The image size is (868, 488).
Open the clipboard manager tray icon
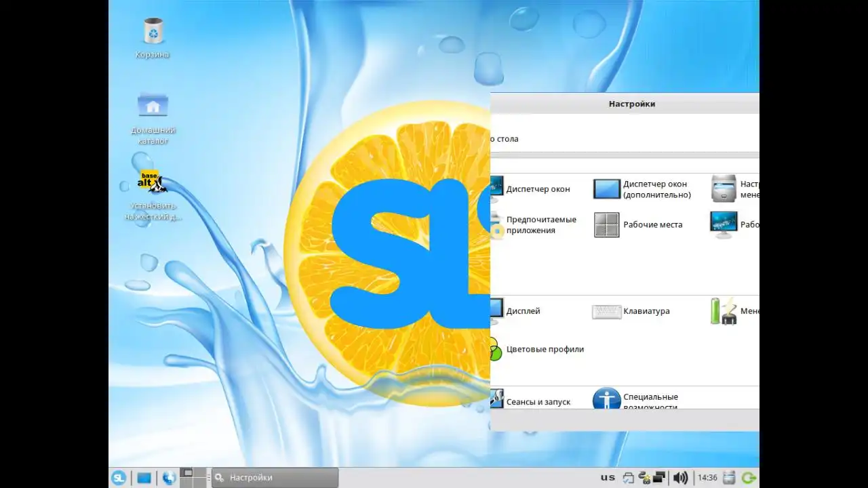[x=628, y=478]
